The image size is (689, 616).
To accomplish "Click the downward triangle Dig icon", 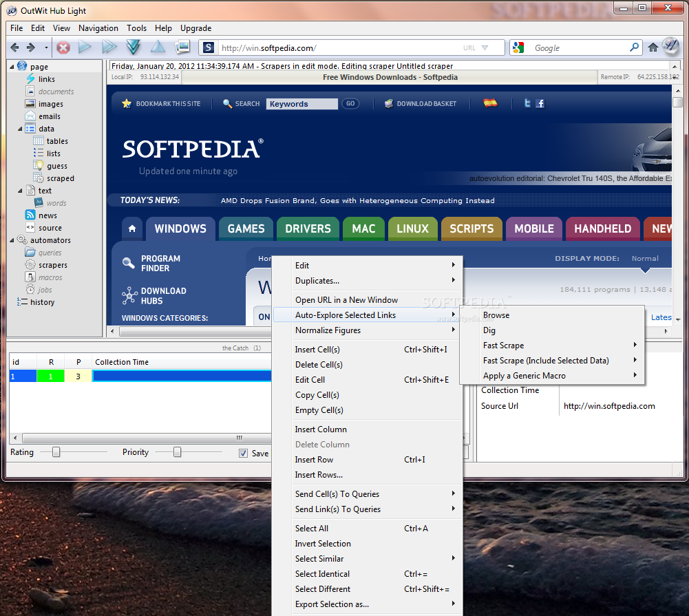I will [133, 47].
